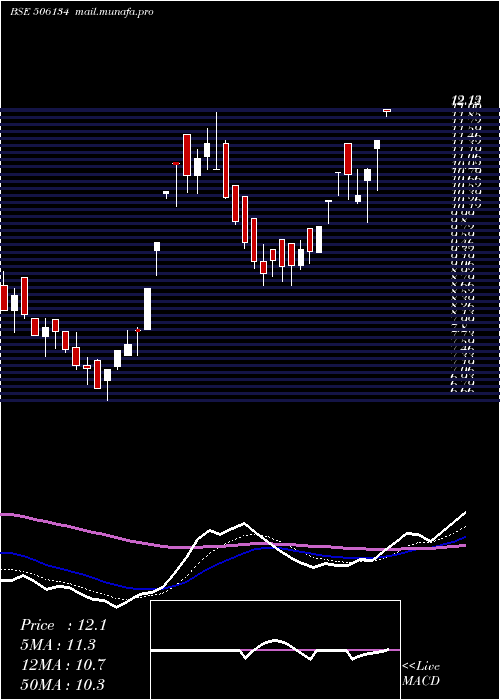
Task: Click the 50MA : 10.3 value
Action: (x=63, y=685)
